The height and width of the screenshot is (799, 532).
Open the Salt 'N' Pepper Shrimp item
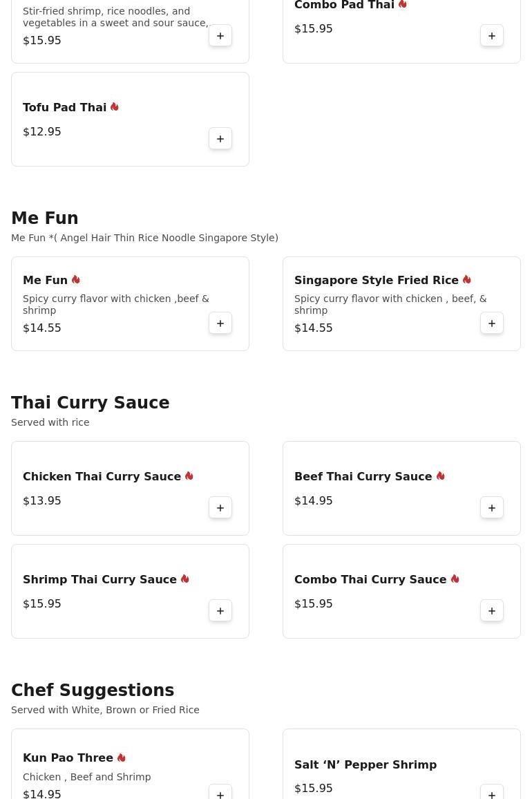(365, 764)
